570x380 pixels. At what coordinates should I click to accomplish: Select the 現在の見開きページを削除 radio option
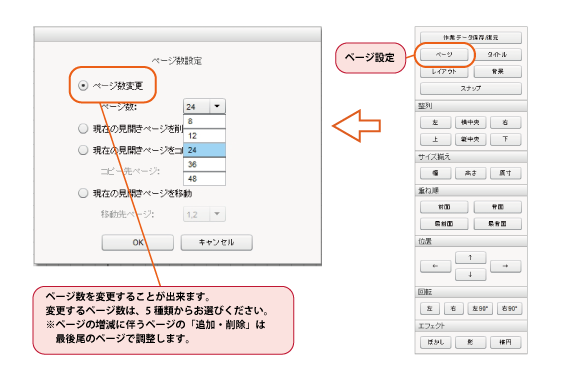point(83,128)
